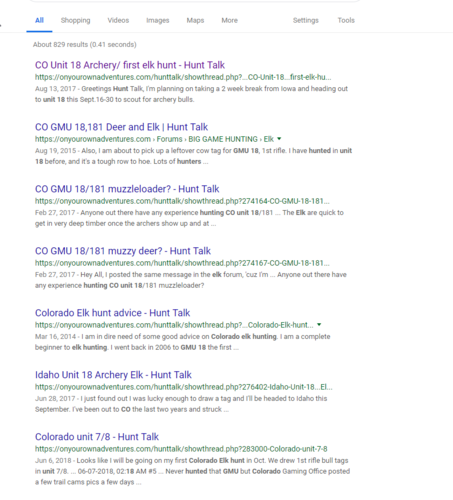Open the More search category menu
Viewport: 453px width, 500px height.
(x=229, y=20)
